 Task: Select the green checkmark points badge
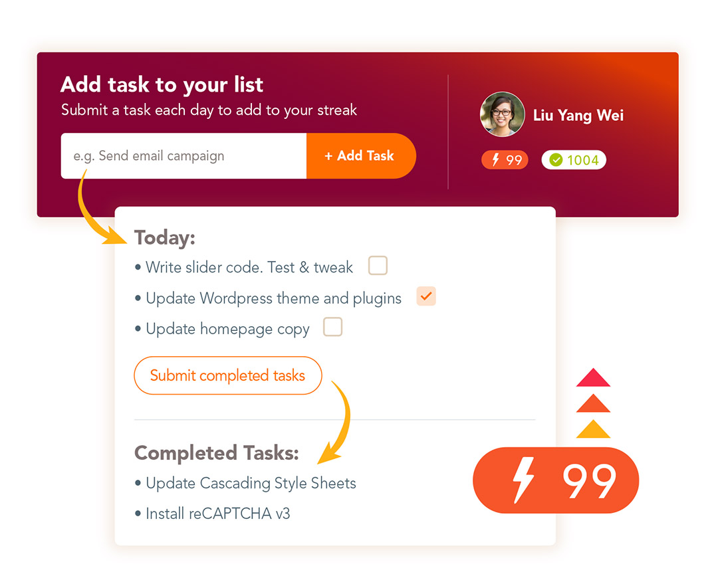coord(573,159)
